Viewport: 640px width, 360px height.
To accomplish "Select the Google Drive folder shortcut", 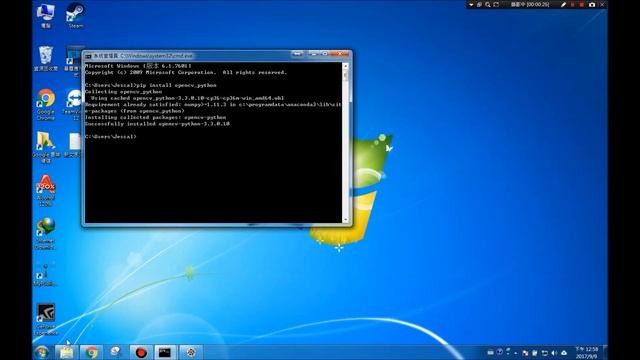I will click(x=46, y=147).
